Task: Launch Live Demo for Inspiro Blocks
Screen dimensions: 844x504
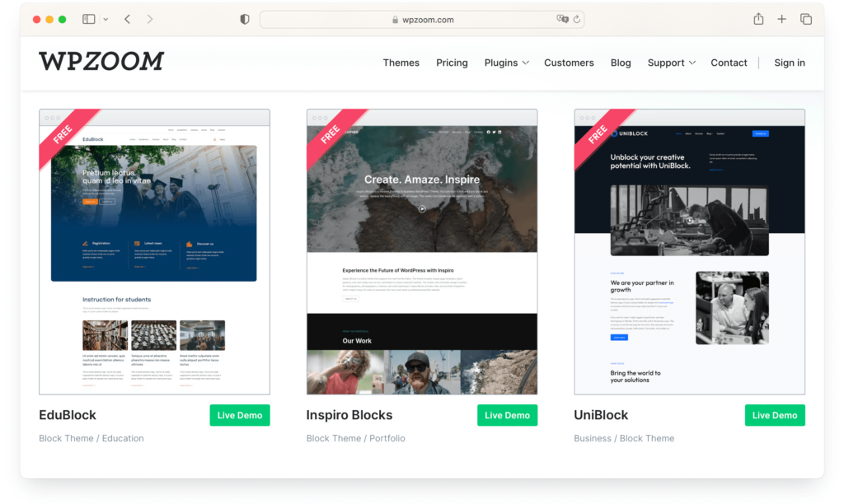Action: [507, 415]
